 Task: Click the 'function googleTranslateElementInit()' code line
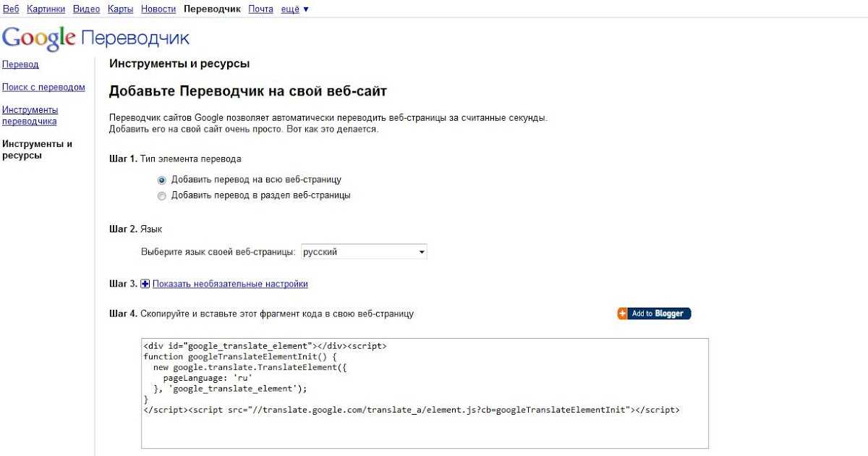point(241,357)
